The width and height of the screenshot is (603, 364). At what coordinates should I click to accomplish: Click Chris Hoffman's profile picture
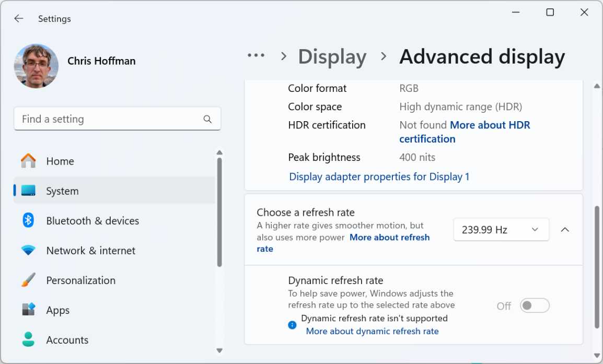(x=36, y=66)
